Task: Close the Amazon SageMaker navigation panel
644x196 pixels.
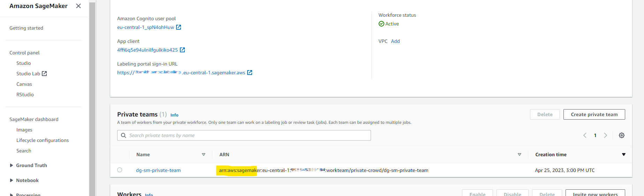Action: (78, 6)
